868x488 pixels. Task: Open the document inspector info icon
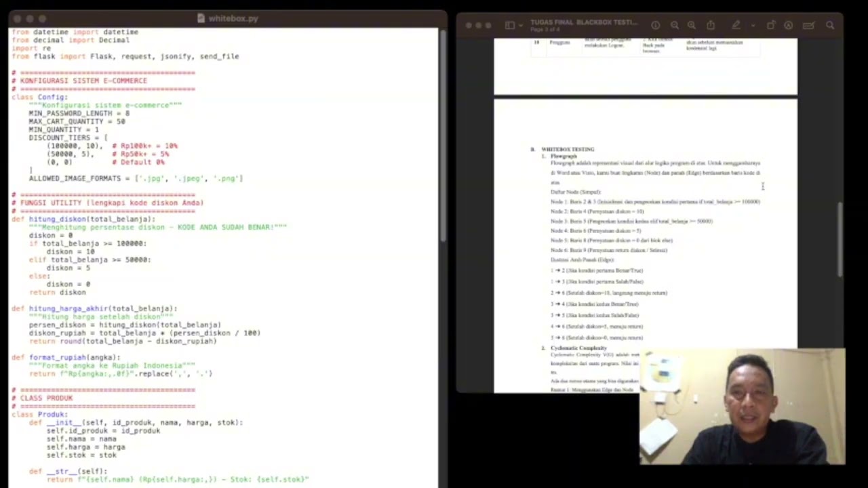coord(656,25)
